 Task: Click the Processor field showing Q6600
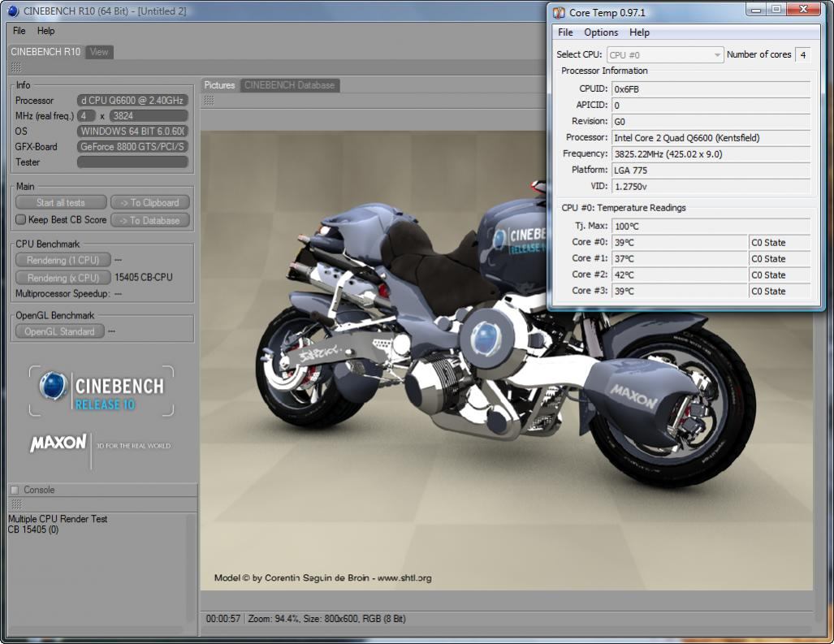coord(132,101)
